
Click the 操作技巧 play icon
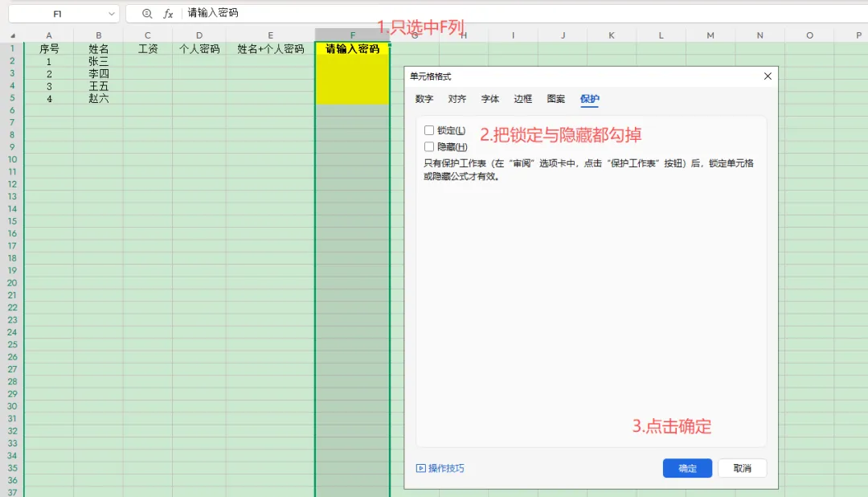point(420,468)
